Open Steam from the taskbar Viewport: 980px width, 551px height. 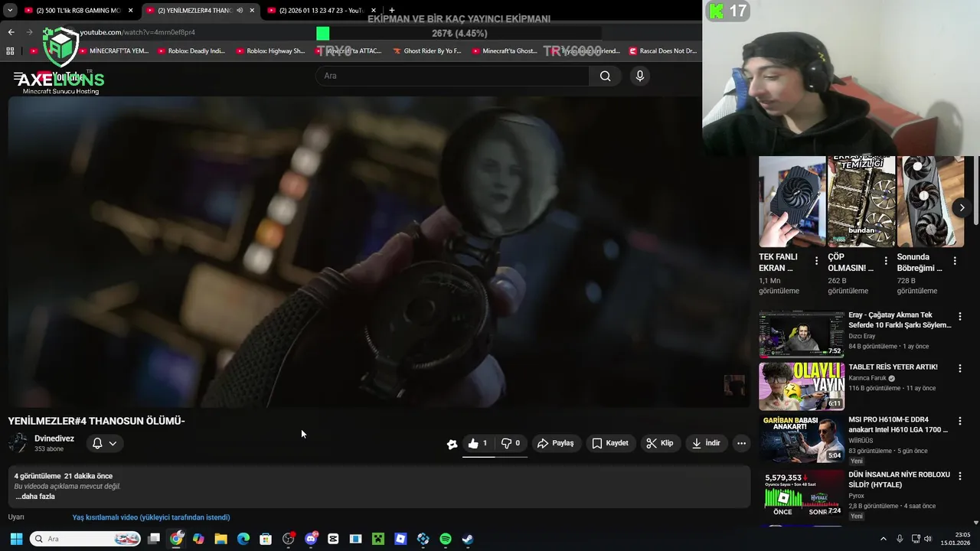tap(468, 539)
